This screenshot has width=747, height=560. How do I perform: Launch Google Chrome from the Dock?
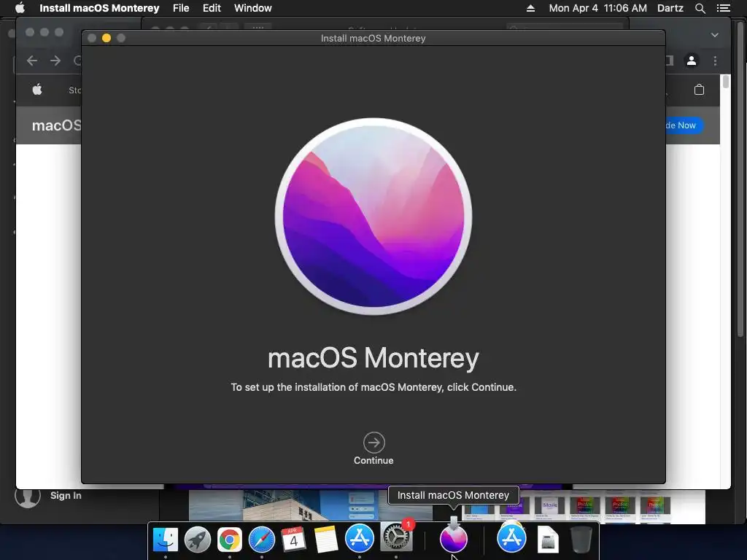tap(229, 539)
